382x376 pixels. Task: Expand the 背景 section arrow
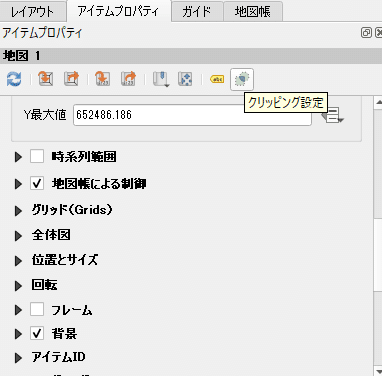[x=18, y=334]
